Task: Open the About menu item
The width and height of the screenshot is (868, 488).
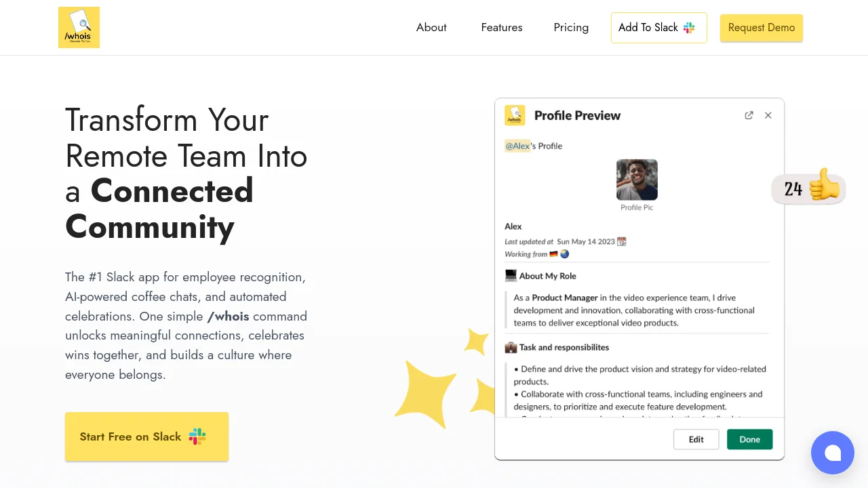Action: coord(431,27)
